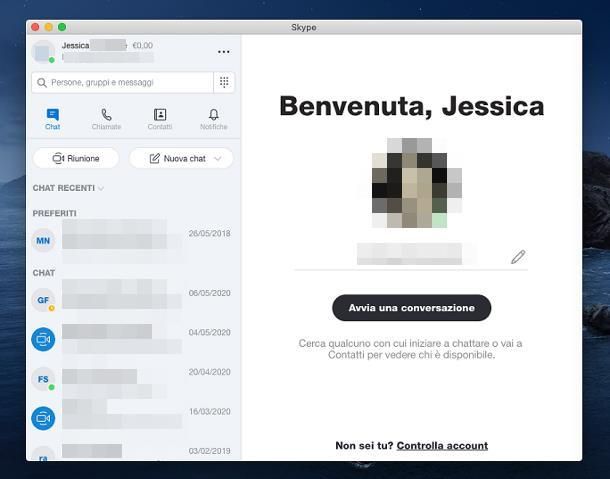The height and width of the screenshot is (479, 610).
Task: Click the PREFERITI section heading
Action: tap(54, 213)
